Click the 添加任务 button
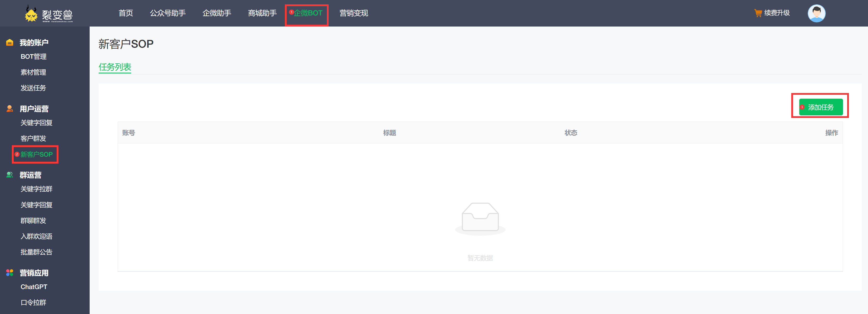The image size is (868, 314). click(x=821, y=107)
